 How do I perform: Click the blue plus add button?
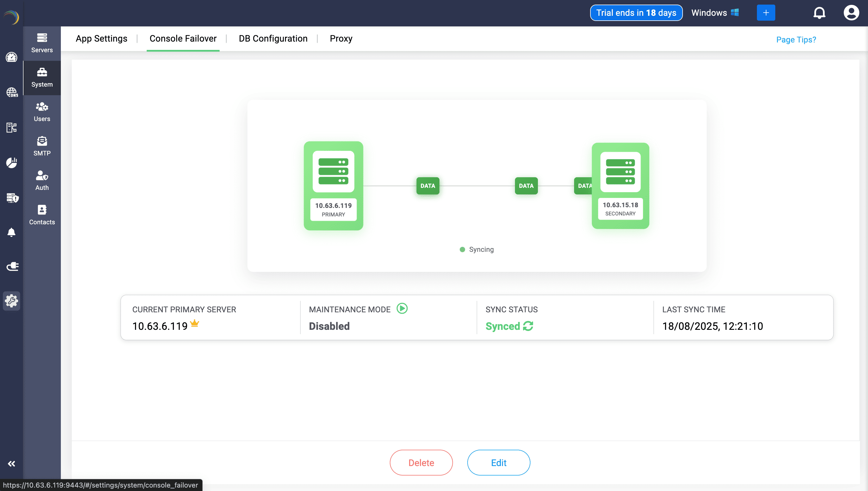click(x=766, y=13)
